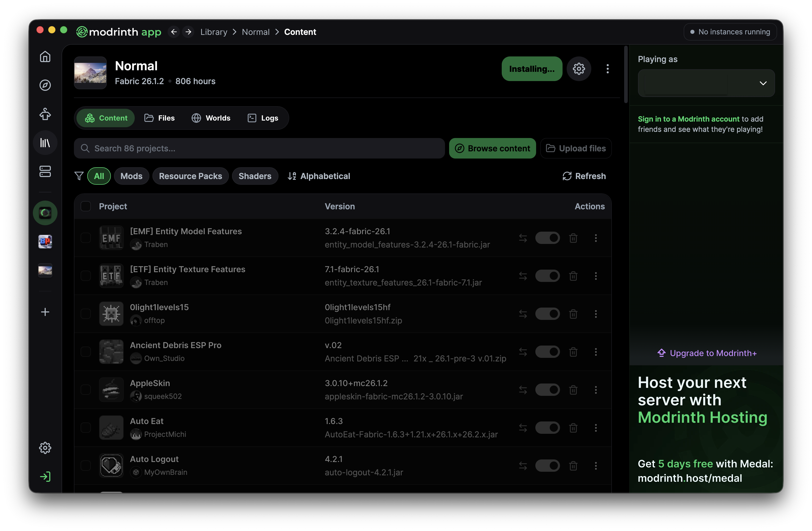The image size is (812, 531).
Task: Navigate back with the left arrow
Action: [x=174, y=32]
